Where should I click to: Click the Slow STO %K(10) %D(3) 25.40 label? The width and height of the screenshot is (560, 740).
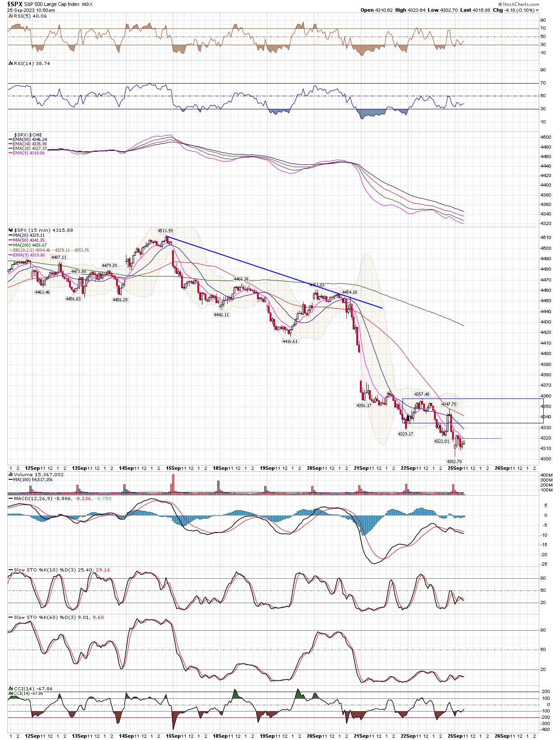(54, 570)
